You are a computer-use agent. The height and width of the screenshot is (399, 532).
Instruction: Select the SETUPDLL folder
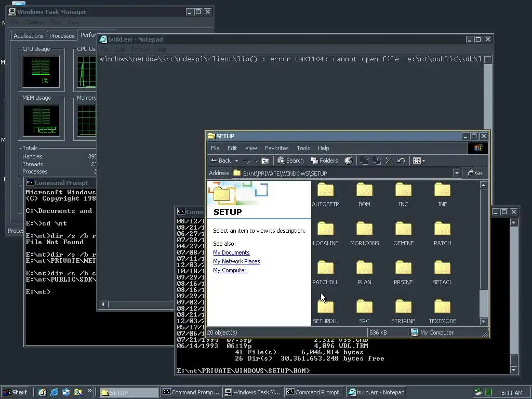point(325,312)
